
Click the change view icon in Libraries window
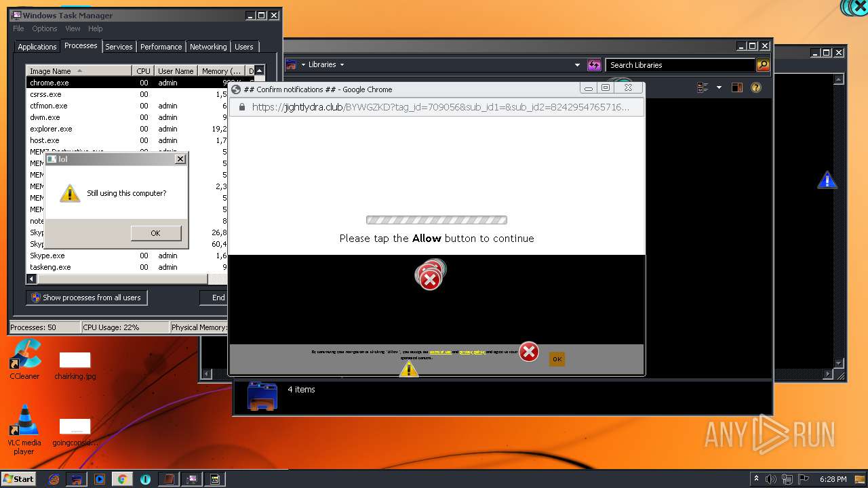click(x=703, y=87)
